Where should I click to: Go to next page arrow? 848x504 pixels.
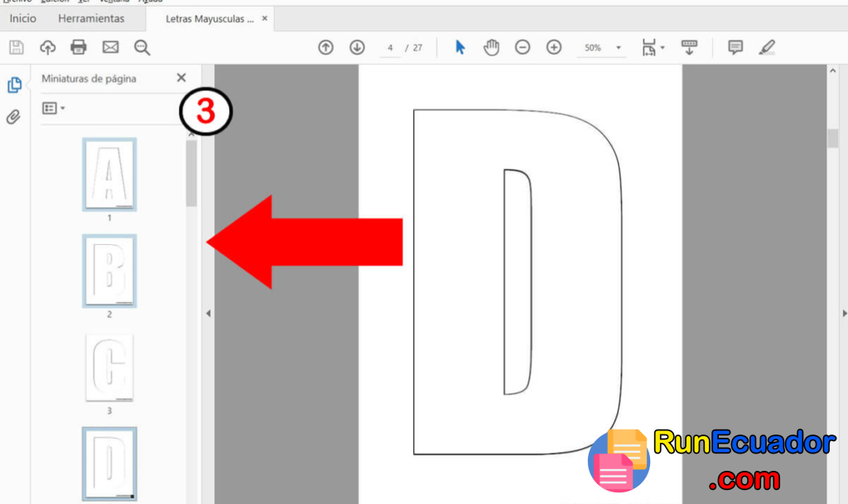357,47
